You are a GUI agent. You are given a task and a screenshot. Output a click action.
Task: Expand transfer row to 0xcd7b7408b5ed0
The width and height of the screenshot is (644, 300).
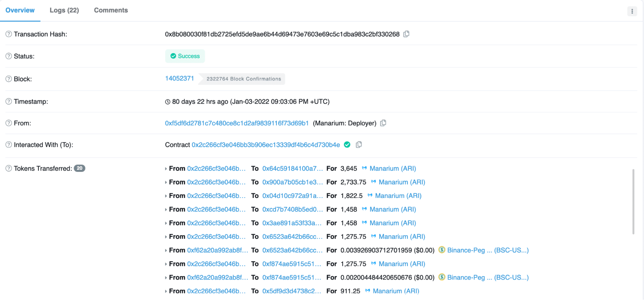click(x=166, y=210)
